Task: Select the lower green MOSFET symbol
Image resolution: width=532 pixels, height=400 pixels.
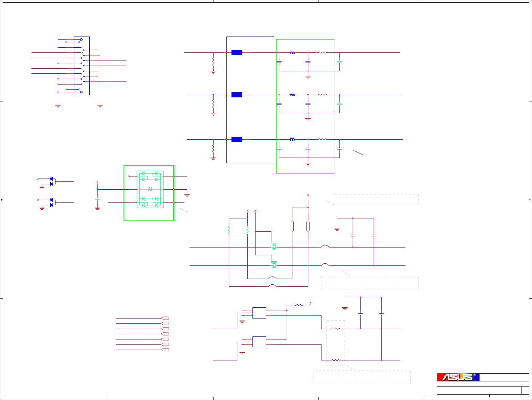Action: coord(274,264)
